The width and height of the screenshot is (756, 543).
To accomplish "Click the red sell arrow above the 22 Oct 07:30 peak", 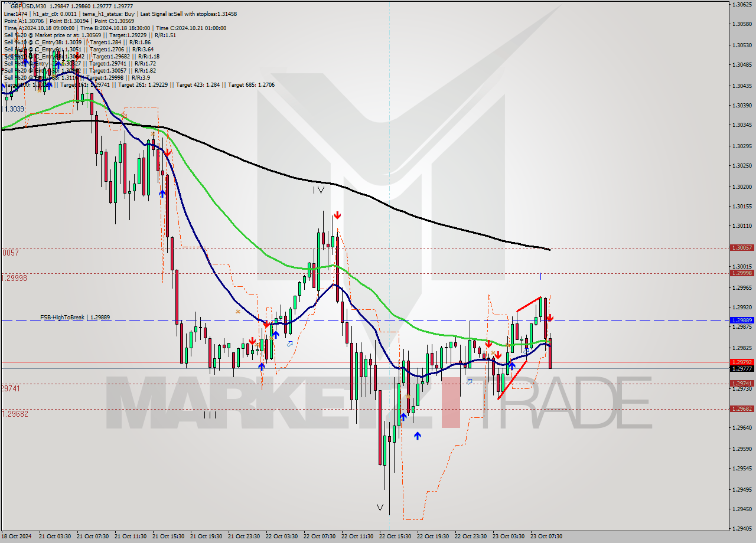I will (x=337, y=215).
